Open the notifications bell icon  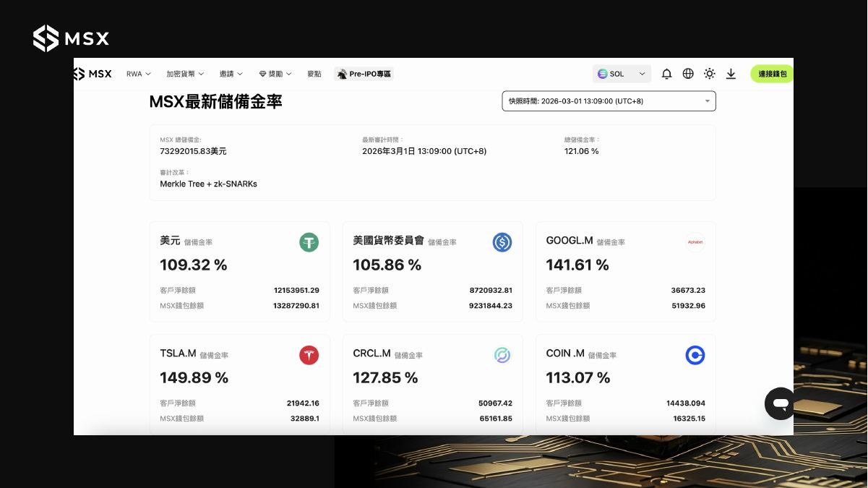pyautogui.click(x=667, y=74)
